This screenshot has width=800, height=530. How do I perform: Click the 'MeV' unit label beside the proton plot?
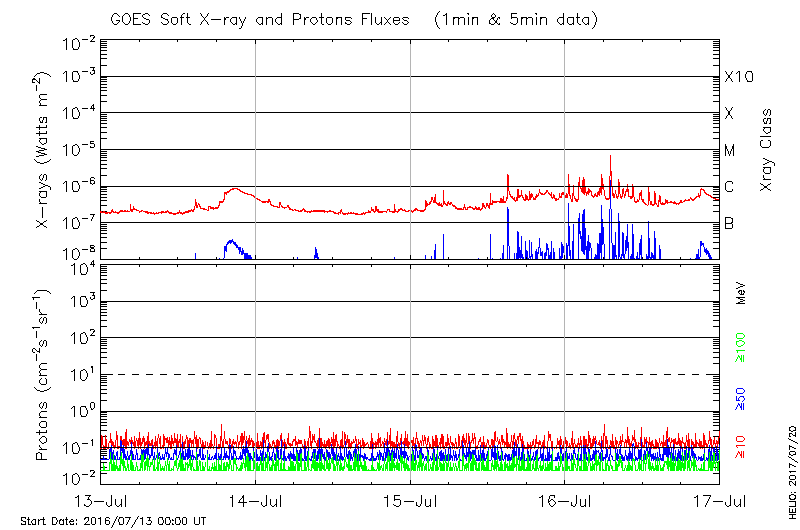pos(741,294)
